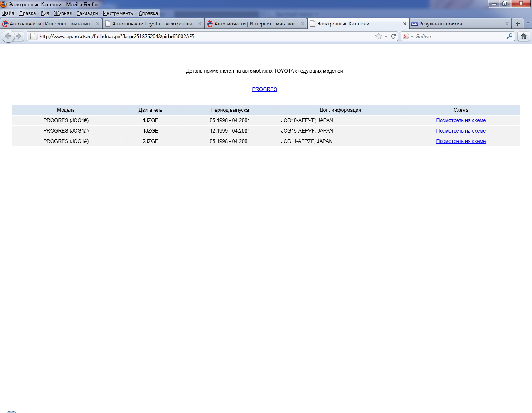This screenshot has width=532, height=413.
Task: Open a new tab with plus button
Action: pos(517,24)
